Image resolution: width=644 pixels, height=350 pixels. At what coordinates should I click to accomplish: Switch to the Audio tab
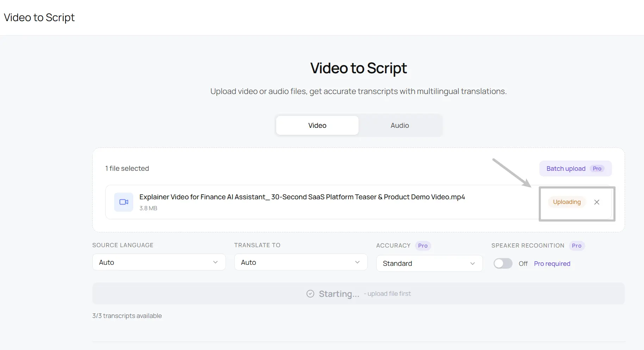(400, 125)
